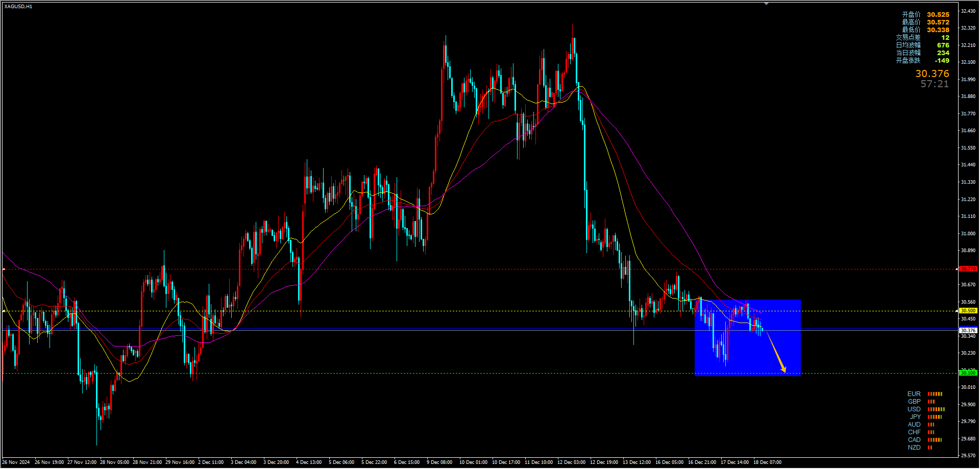Click the 29.680 price axis label
This screenshot has height=469, width=980.
[968, 438]
